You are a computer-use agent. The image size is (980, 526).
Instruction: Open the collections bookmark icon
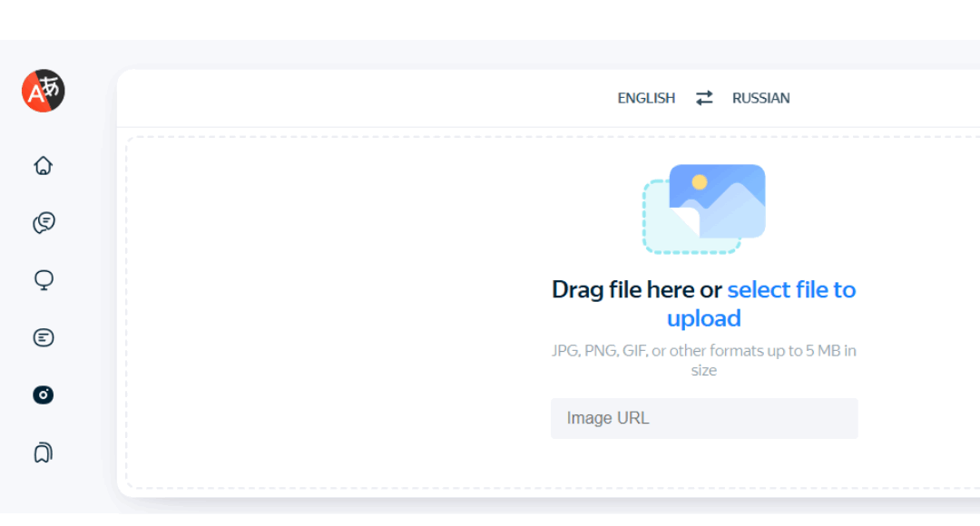coord(43,452)
